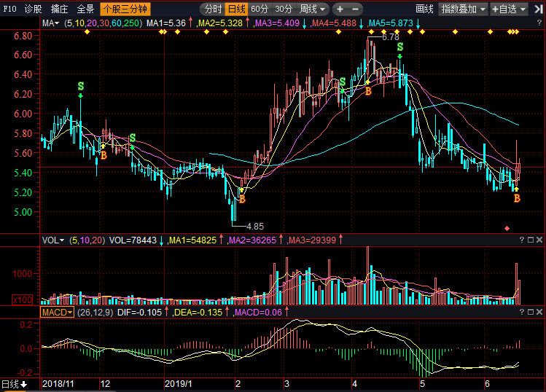The image size is (546, 392).
Task: Click the red diamond marker above VOL panel
Action: tap(507, 228)
